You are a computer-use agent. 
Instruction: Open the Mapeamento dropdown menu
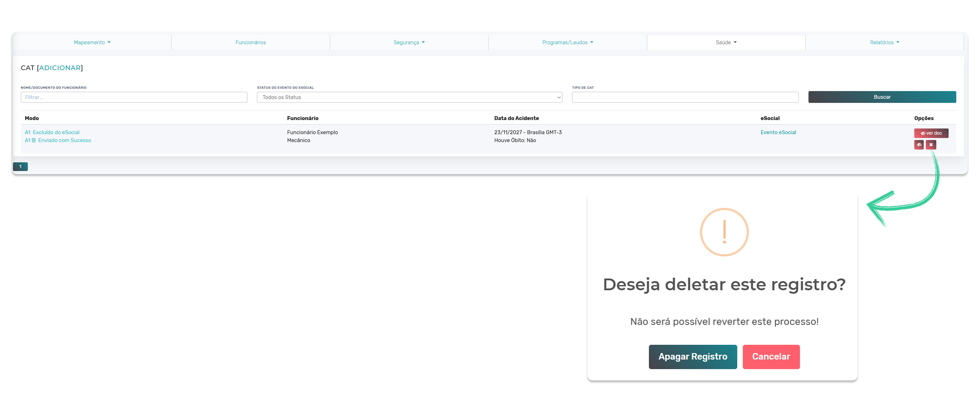pos(92,42)
